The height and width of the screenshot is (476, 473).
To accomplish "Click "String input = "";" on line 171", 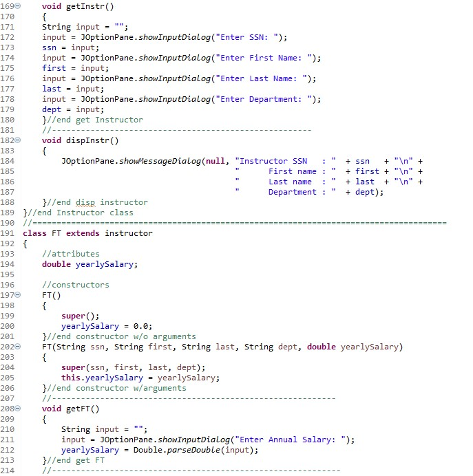I will coord(85,27).
